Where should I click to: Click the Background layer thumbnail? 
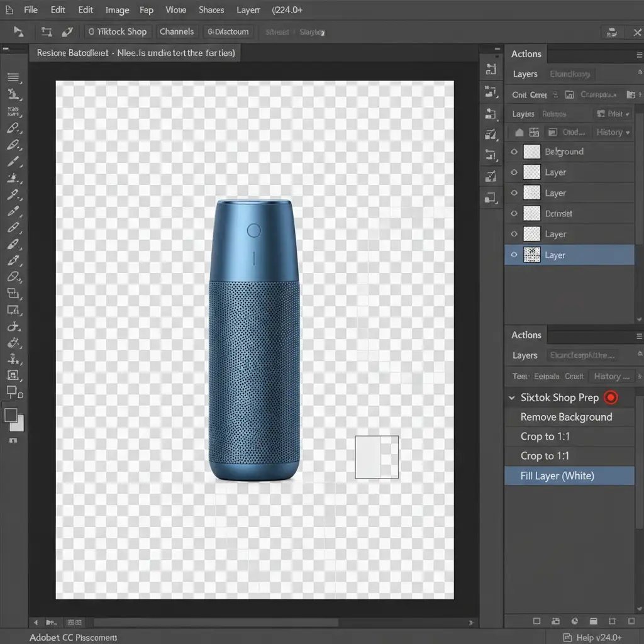point(532,152)
